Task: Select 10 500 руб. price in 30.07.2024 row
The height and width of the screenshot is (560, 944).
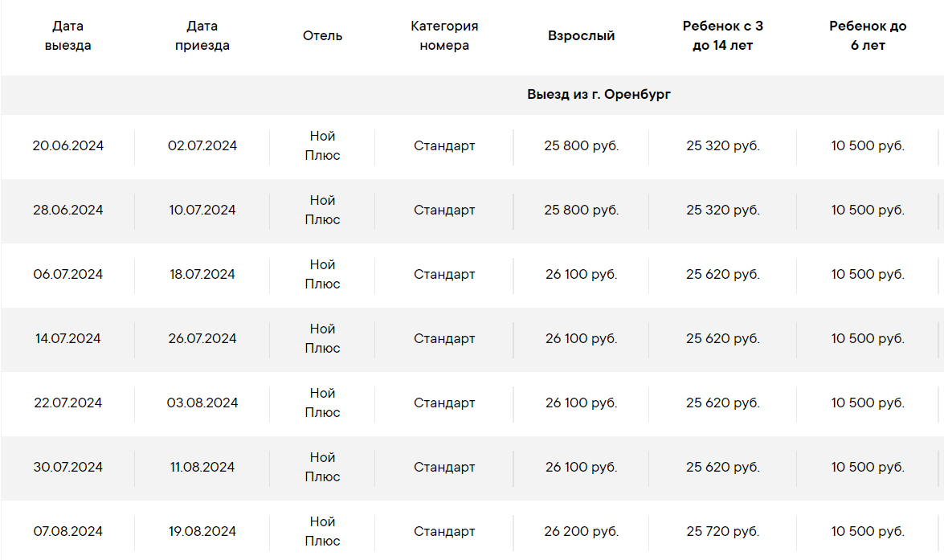Action: pos(868,468)
